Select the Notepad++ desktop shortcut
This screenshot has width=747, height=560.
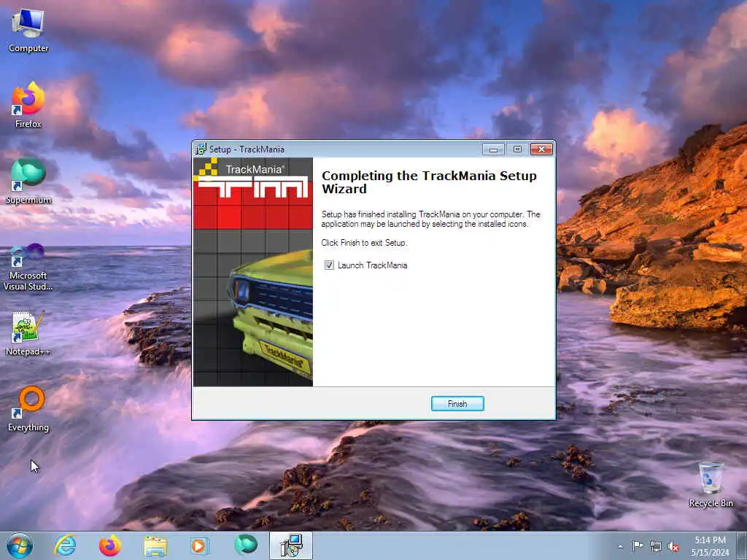click(x=28, y=333)
